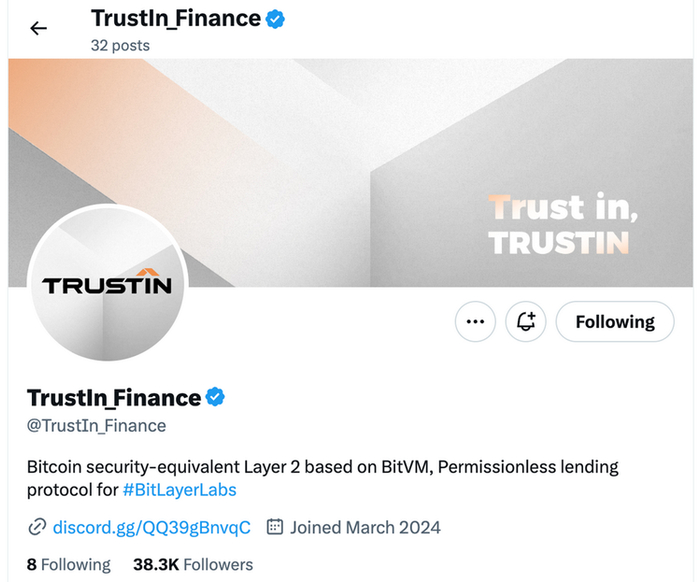Image resolution: width=700 pixels, height=582 pixels.
Task: Click the chain link icon beside Discord URL
Action: [x=37, y=526]
